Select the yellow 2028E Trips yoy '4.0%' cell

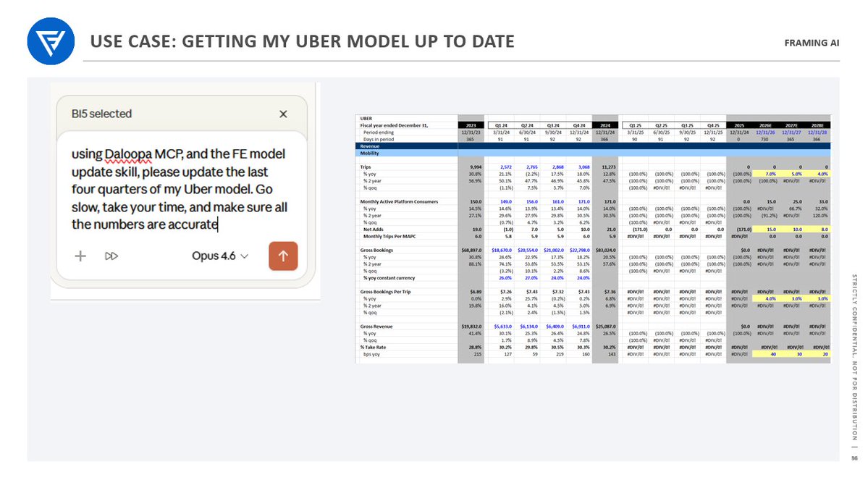(817, 174)
